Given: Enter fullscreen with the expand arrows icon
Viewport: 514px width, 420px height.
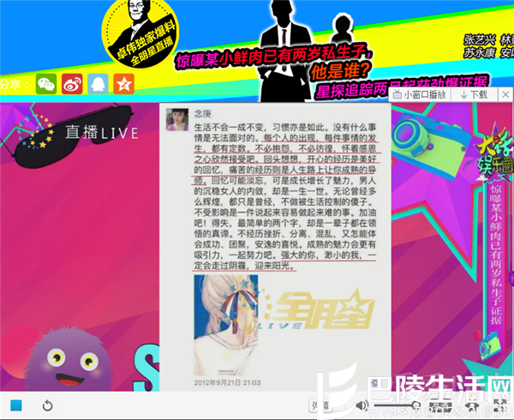Looking at the screenshot, I should point(500,406).
